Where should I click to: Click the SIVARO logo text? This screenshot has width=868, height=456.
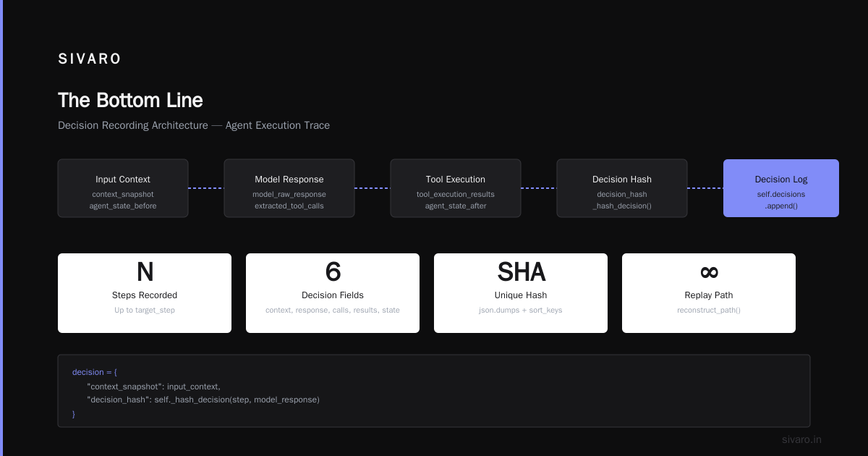90,59
